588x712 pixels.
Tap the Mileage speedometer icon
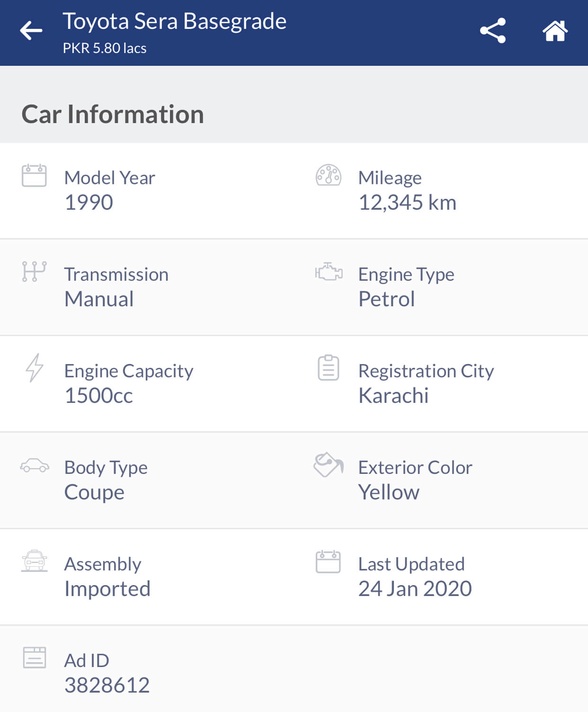[x=328, y=175]
